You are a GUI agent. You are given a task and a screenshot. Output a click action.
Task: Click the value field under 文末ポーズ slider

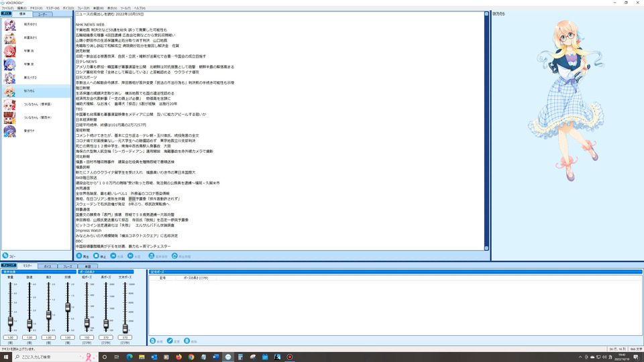click(x=125, y=337)
